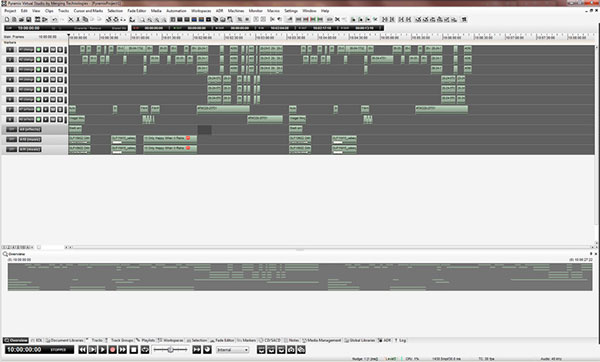Switch to the Track Groups tab

click(119, 340)
